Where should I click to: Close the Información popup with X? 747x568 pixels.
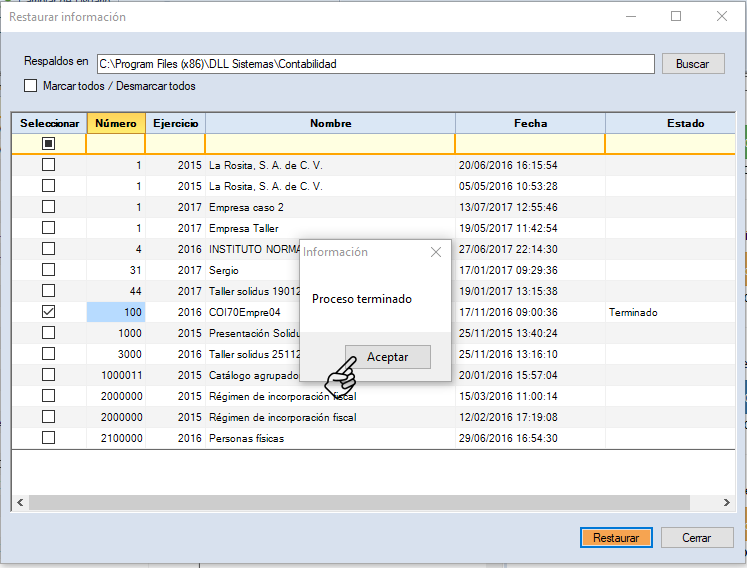point(435,252)
